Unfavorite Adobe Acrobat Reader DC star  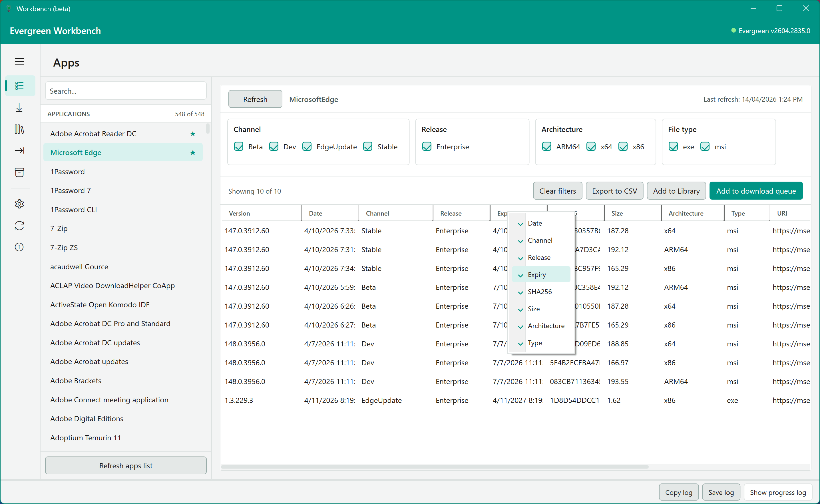[193, 134]
